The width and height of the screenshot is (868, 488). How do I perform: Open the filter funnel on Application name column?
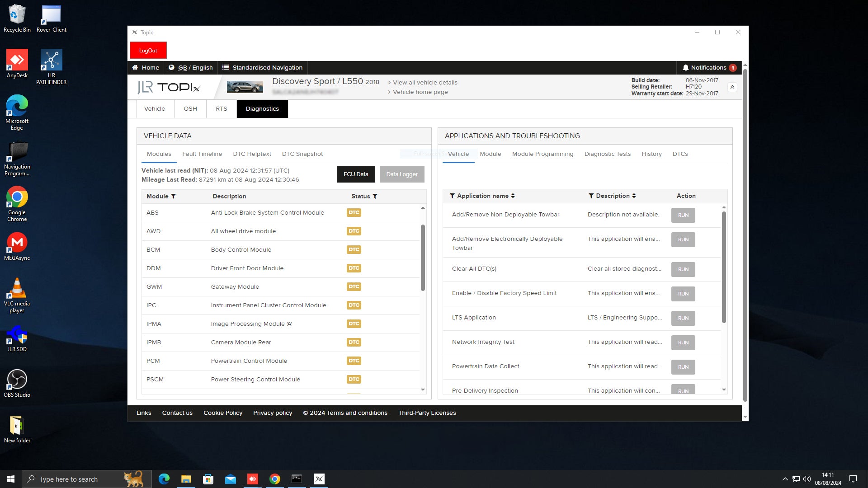pyautogui.click(x=452, y=196)
